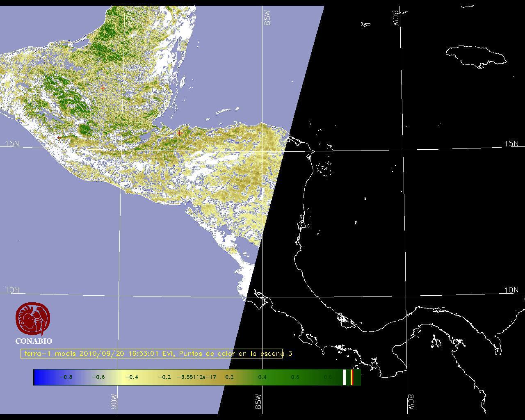Click the CONABIO text under the logo

coord(34,341)
